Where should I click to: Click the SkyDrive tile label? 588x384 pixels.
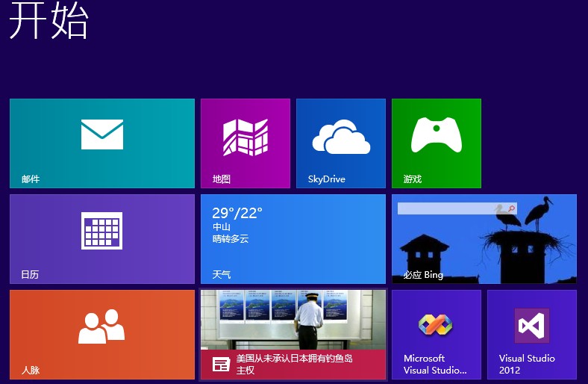327,179
